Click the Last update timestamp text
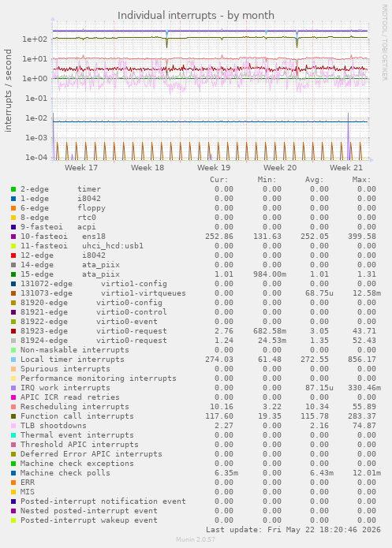Image resolution: width=392 pixels, height=548 pixels. pos(293,530)
